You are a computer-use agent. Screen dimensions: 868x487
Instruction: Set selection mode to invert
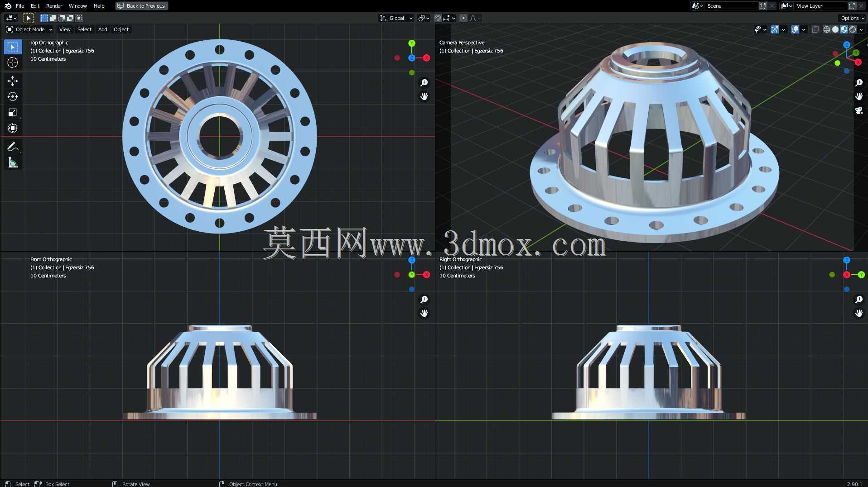pyautogui.click(x=70, y=18)
